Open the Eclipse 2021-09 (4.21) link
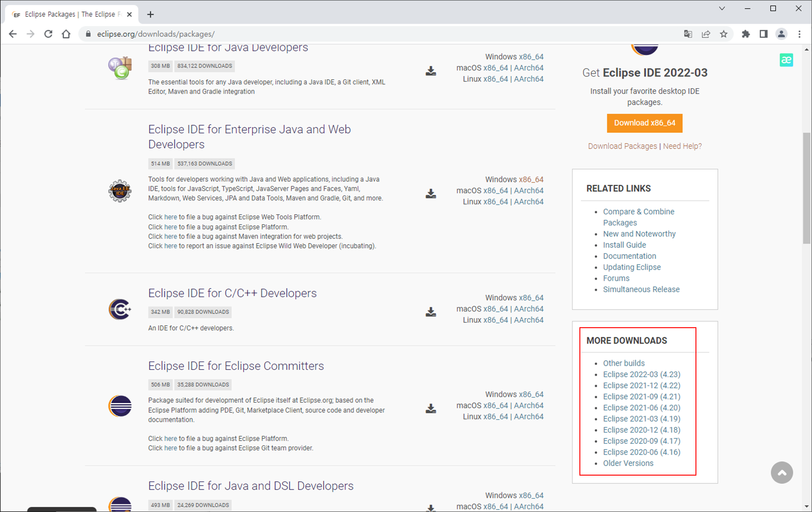The height and width of the screenshot is (512, 812). tap(642, 396)
